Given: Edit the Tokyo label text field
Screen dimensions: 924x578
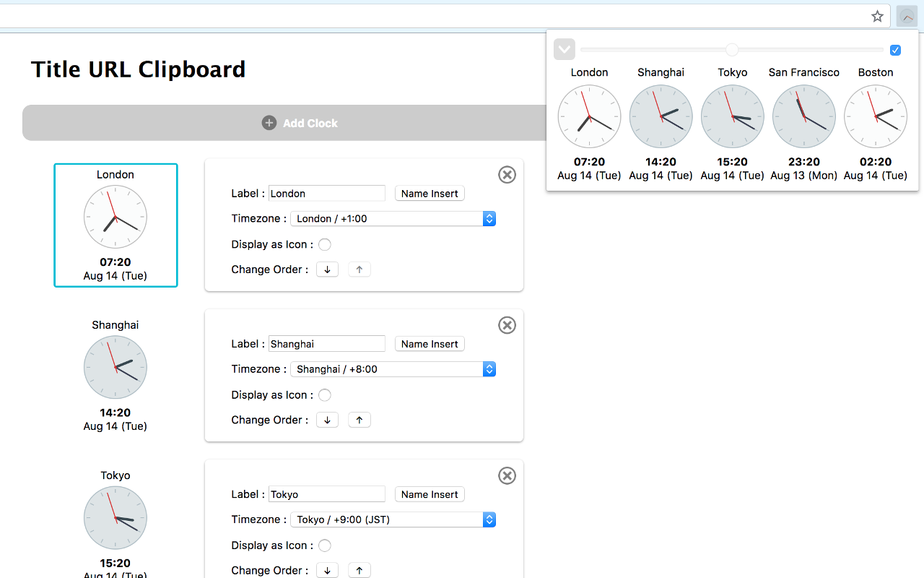Looking at the screenshot, I should pyautogui.click(x=327, y=493).
